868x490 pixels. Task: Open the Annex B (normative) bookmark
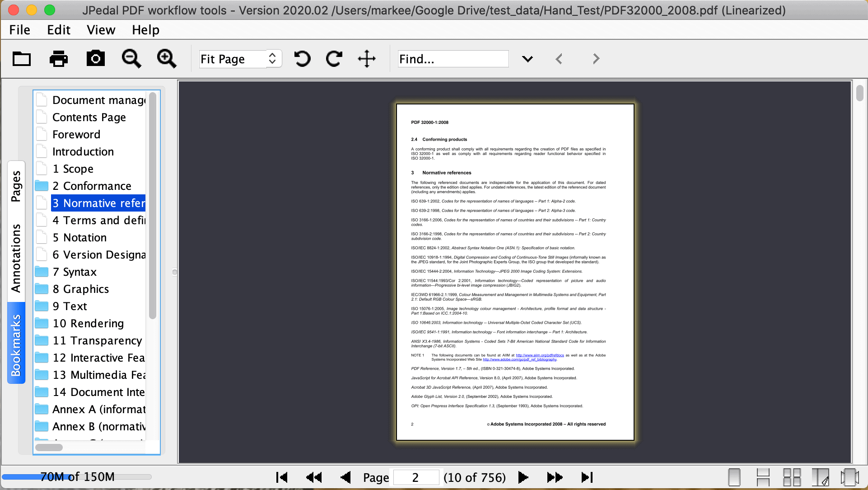pyautogui.click(x=99, y=426)
